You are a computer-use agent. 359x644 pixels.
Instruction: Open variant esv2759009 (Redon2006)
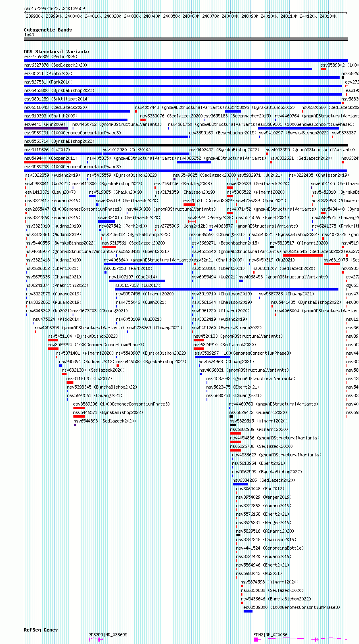(186, 61)
